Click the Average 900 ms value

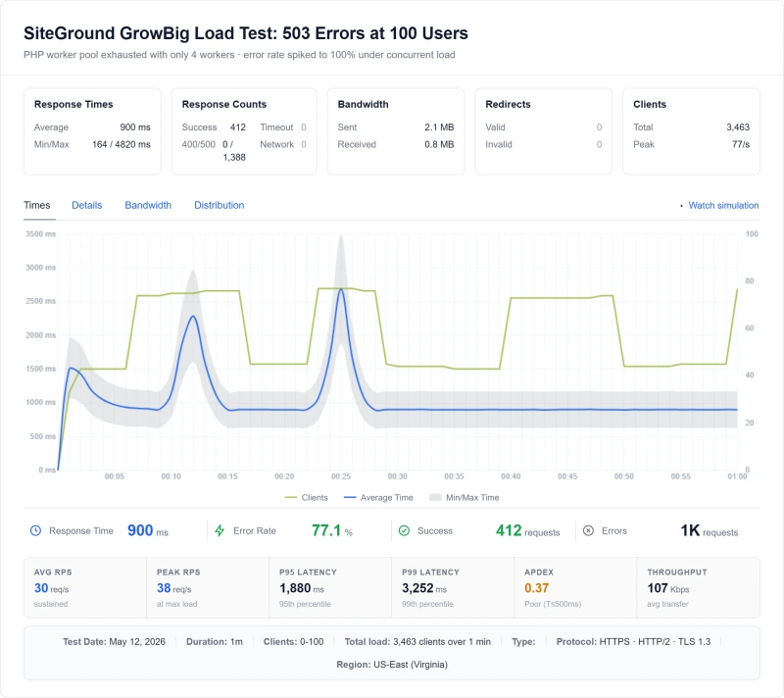tap(135, 127)
